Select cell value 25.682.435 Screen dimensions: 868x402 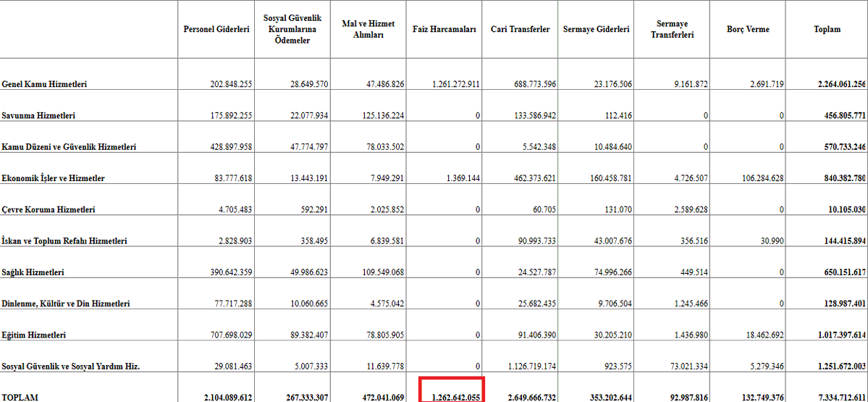tap(537, 304)
